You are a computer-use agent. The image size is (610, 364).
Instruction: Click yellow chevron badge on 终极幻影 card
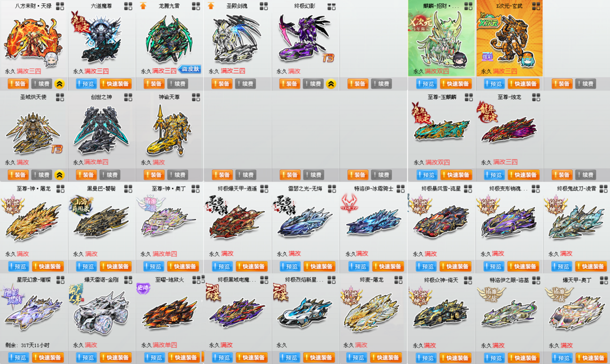pos(330,84)
